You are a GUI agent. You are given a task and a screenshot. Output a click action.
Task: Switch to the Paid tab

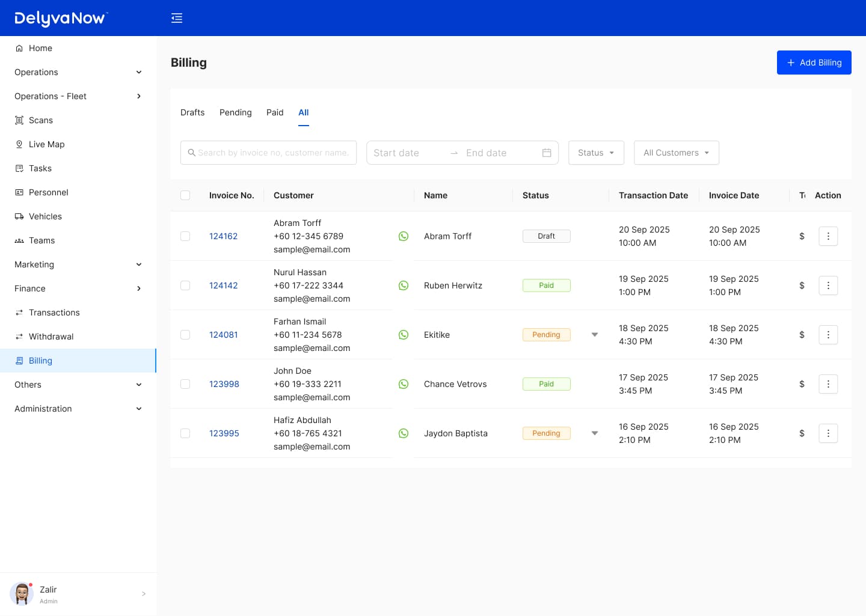(275, 112)
